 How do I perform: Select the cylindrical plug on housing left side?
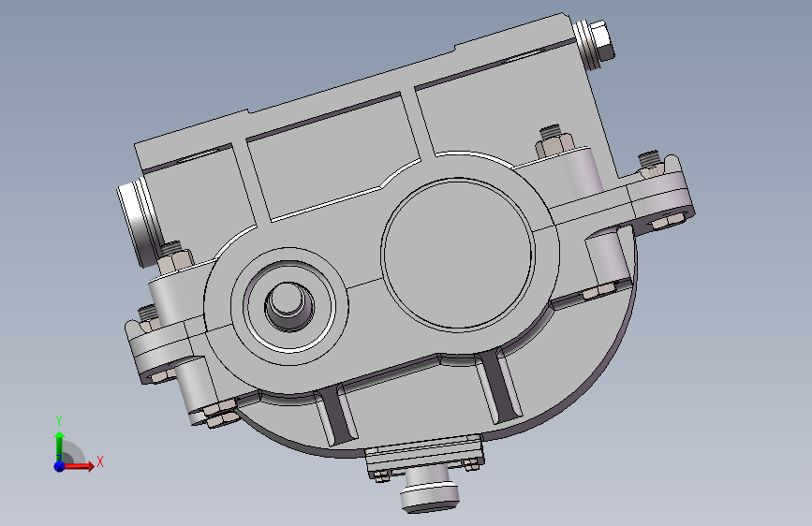click(x=138, y=222)
